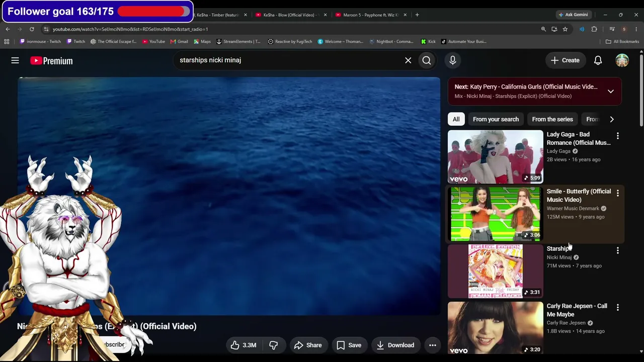The height and width of the screenshot is (362, 644).
Task: Go to YouTube Premium home logo
Action: (x=51, y=61)
